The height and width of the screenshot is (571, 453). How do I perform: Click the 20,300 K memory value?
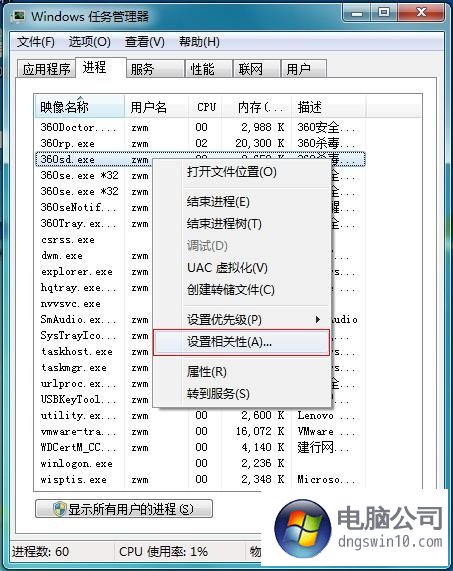pyautogui.click(x=260, y=143)
